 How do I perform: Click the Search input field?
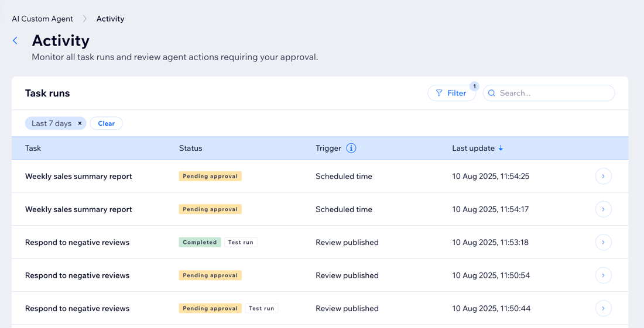pos(553,93)
